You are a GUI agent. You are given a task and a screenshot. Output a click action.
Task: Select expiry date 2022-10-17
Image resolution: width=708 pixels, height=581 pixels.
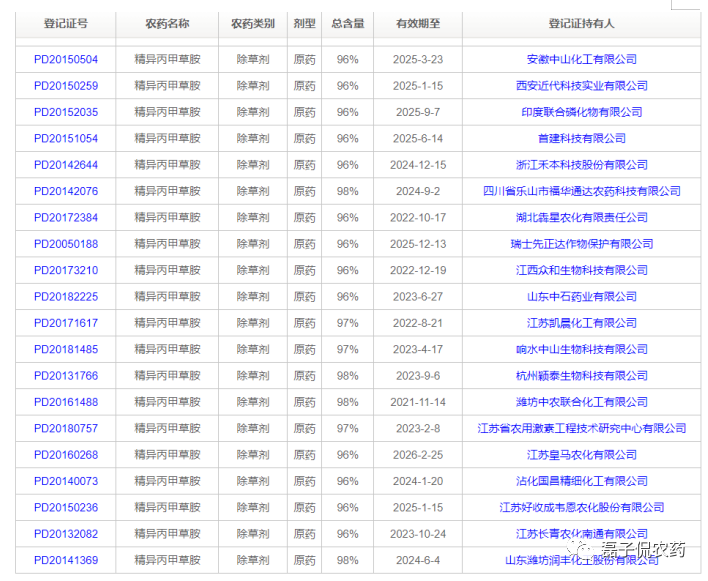(418, 218)
